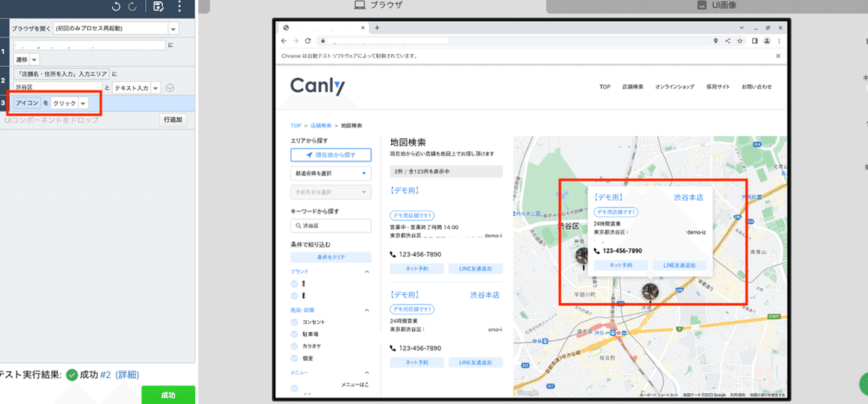Open the 都道府県を選択 prefecture dropdown
The height and width of the screenshot is (404, 868).
331,174
